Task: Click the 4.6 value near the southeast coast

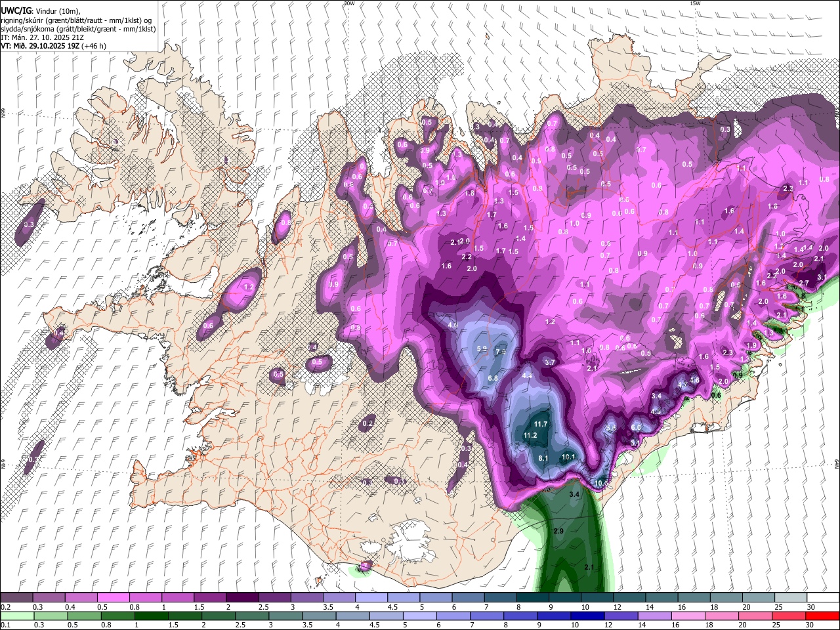Action: point(694,381)
